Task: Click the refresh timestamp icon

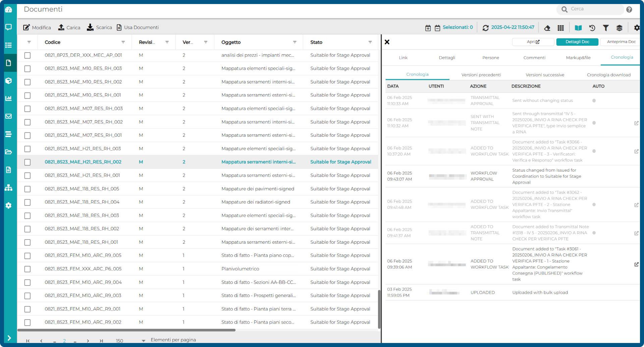Action: [485, 28]
